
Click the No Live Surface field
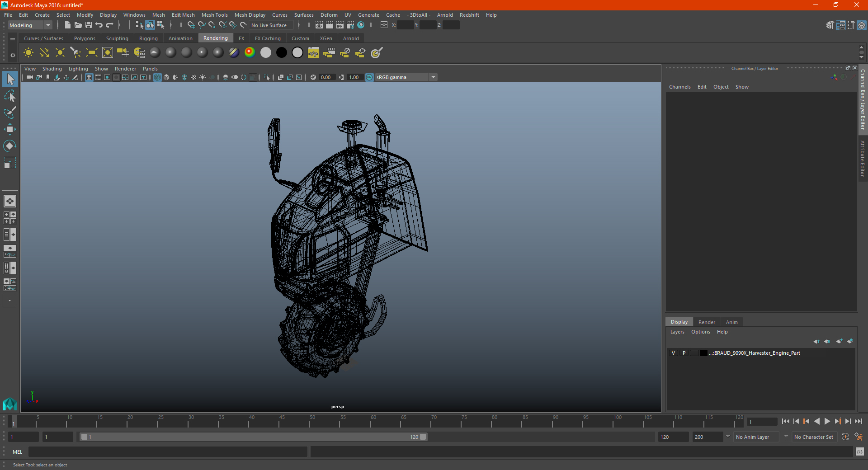point(271,25)
